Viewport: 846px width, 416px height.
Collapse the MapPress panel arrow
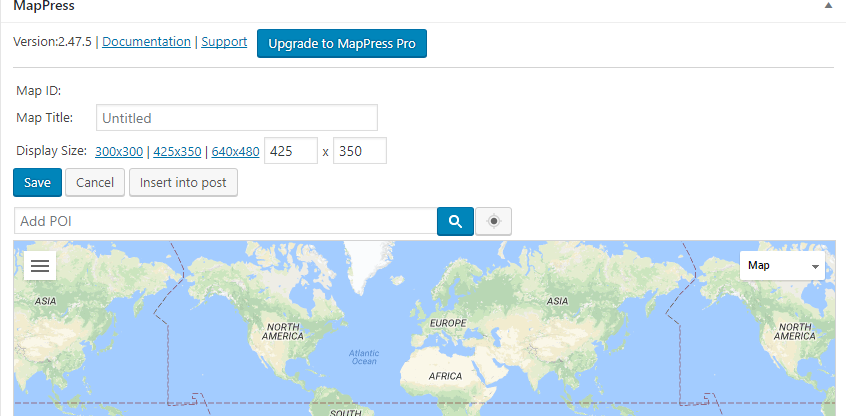coord(828,5)
